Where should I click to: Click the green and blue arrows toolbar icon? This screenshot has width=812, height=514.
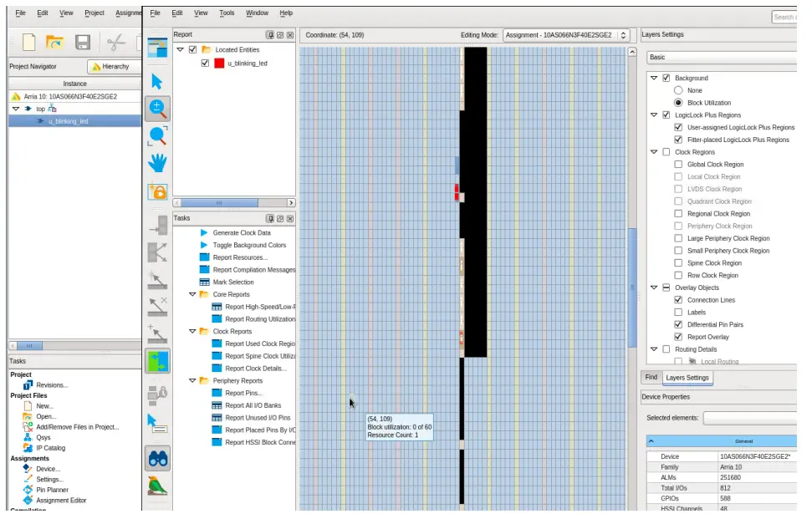pos(157,361)
